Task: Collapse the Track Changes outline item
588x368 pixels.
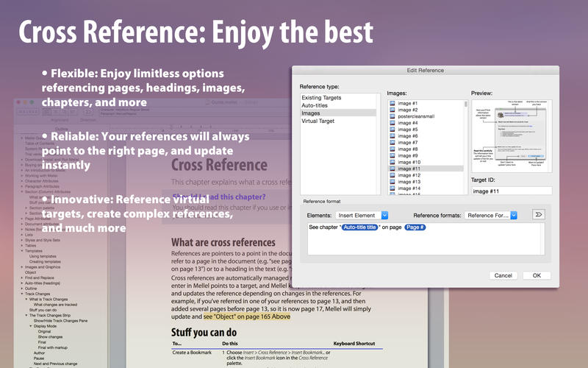Action: point(22,294)
